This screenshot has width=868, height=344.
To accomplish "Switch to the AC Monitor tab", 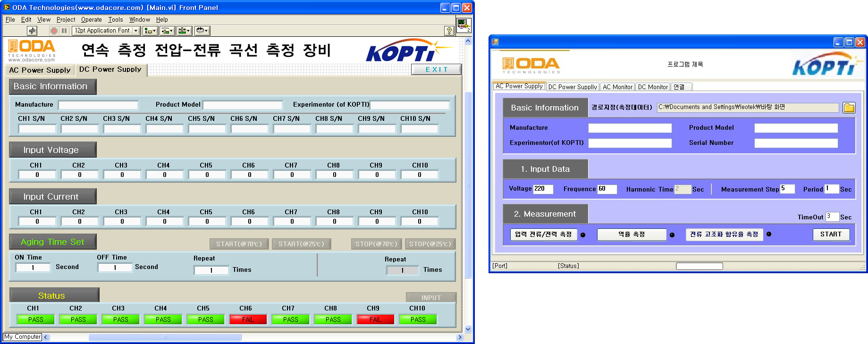I will [617, 87].
